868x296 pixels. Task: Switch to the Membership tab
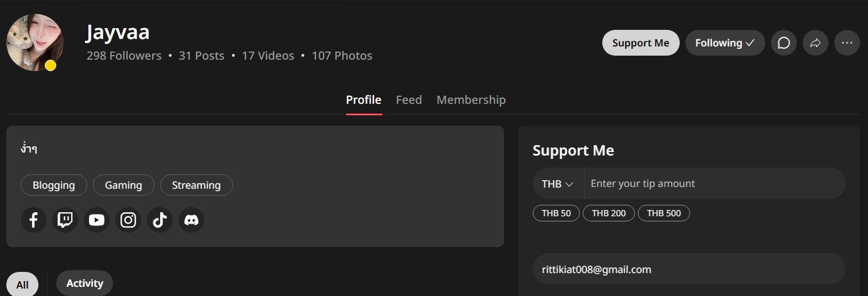[471, 100]
